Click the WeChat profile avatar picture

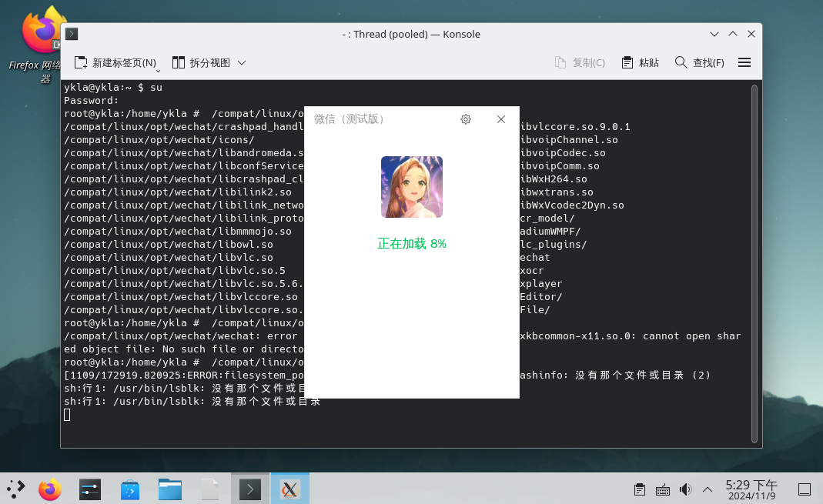tap(411, 187)
